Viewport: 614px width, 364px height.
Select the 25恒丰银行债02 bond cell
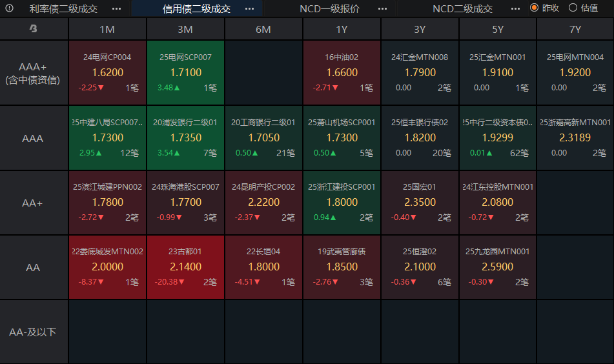coord(420,137)
